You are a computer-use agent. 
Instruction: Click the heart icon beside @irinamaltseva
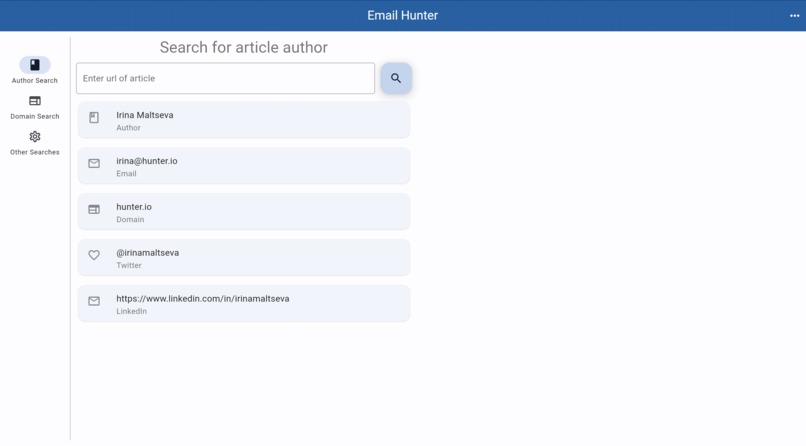click(94, 255)
